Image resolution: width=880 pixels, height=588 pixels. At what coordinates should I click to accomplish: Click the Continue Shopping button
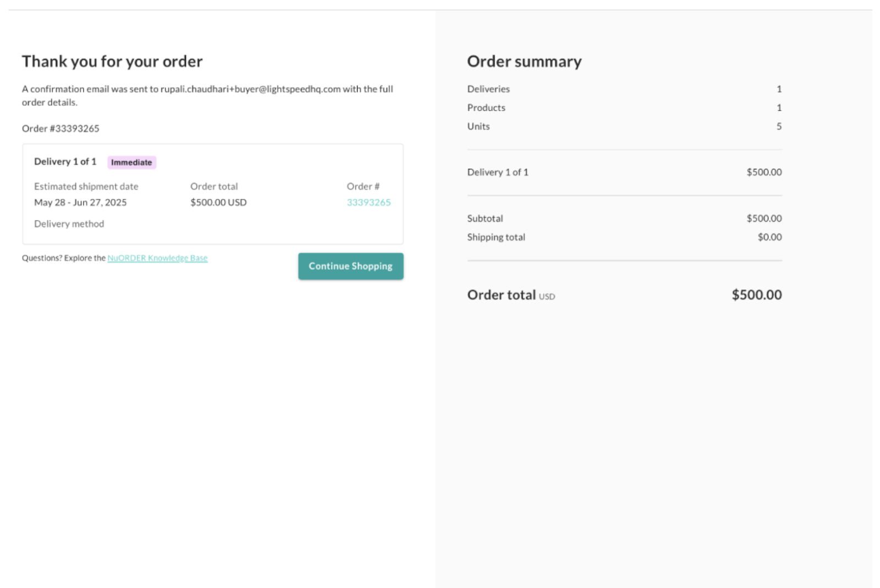click(x=350, y=266)
